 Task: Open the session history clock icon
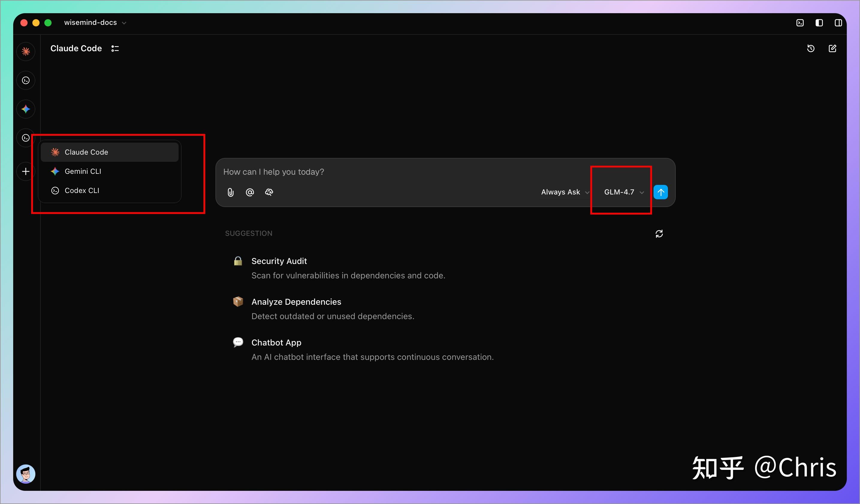811,49
